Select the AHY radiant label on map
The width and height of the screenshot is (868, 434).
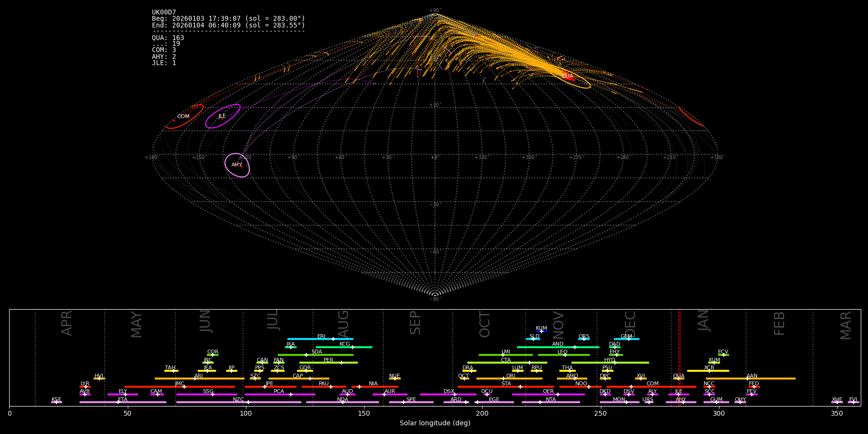click(236, 165)
